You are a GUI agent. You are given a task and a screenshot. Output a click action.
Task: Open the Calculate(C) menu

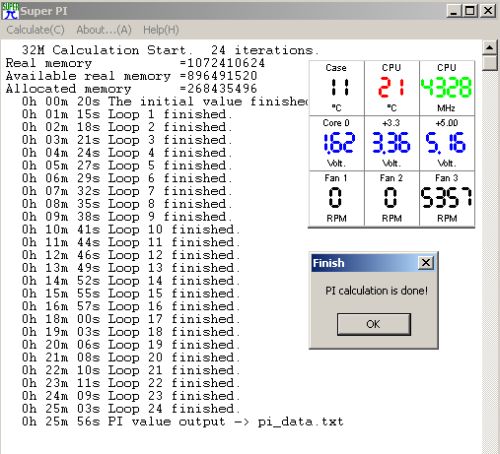click(35, 30)
